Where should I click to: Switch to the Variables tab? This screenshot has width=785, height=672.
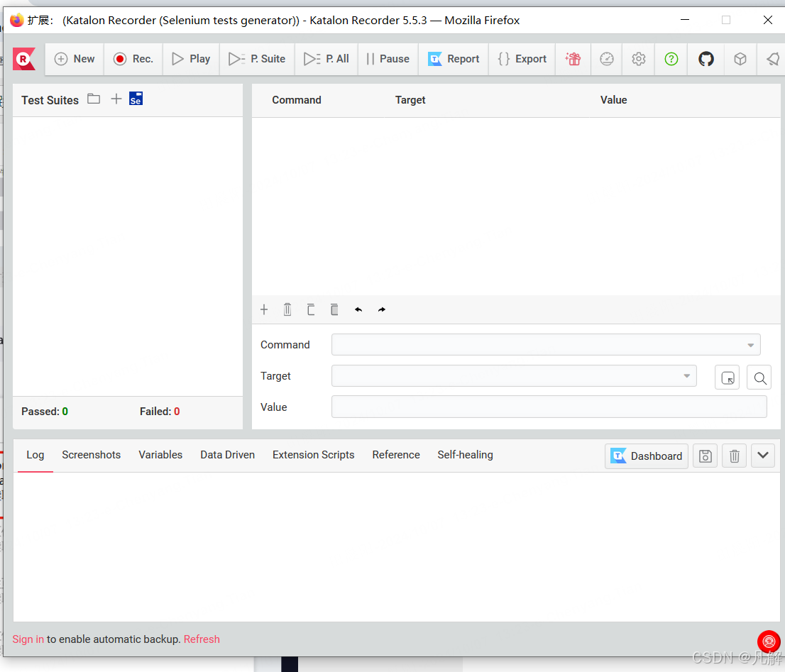160,455
